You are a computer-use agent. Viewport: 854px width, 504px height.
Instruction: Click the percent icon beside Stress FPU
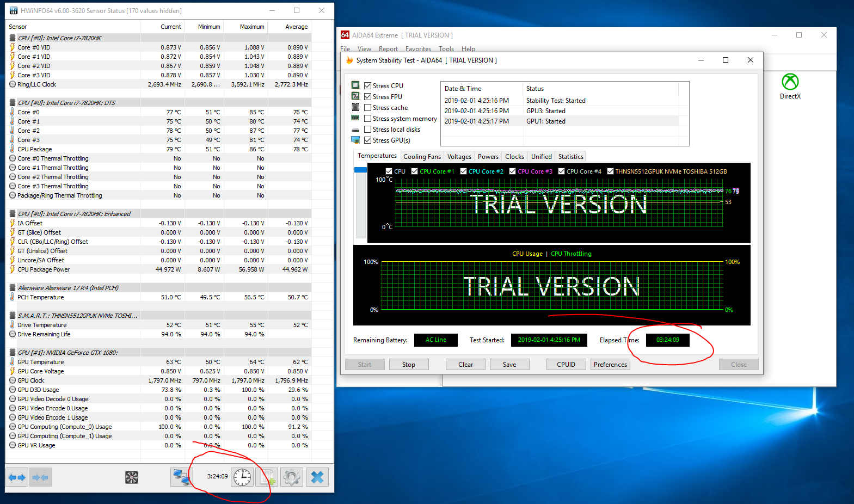coord(355,96)
